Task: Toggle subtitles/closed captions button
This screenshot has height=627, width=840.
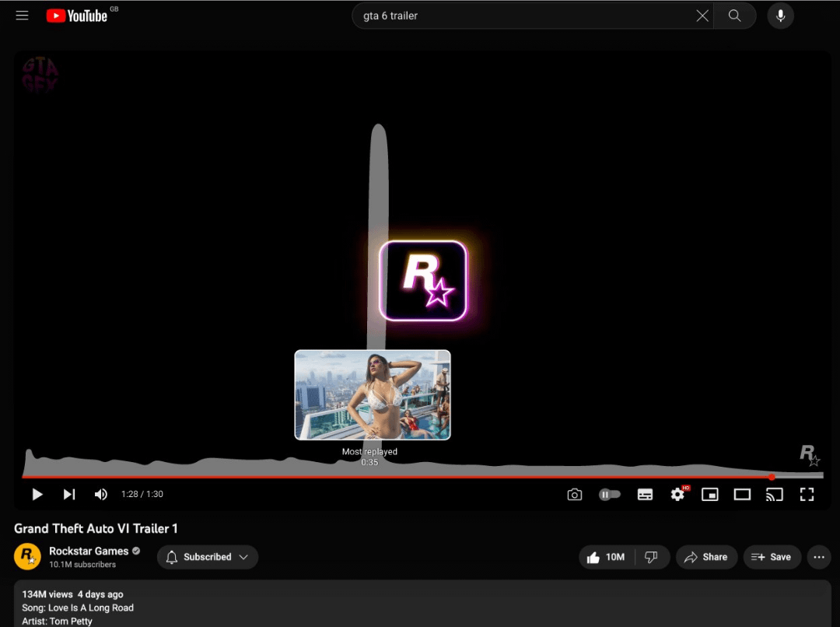Action: pos(645,494)
